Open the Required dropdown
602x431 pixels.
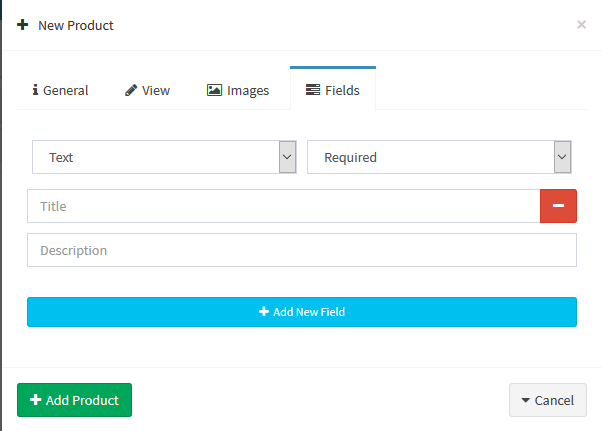[439, 157]
